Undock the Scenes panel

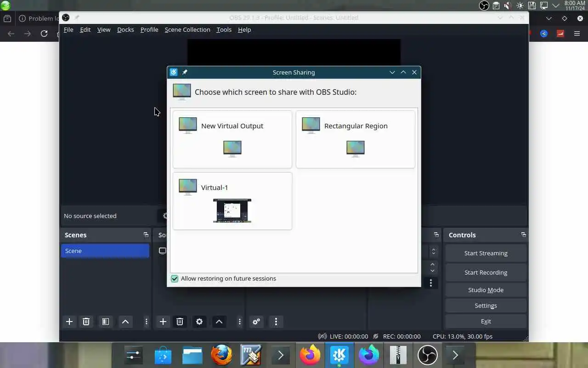[146, 235]
